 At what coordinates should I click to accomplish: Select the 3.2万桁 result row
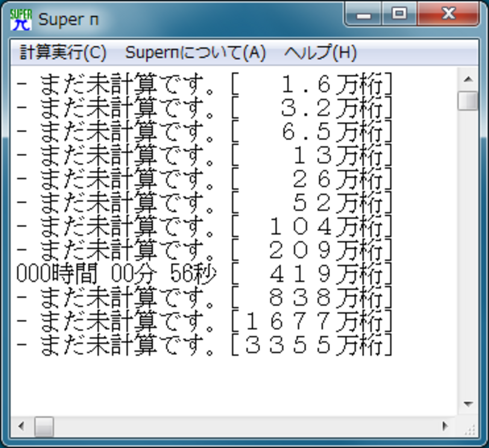[204, 108]
